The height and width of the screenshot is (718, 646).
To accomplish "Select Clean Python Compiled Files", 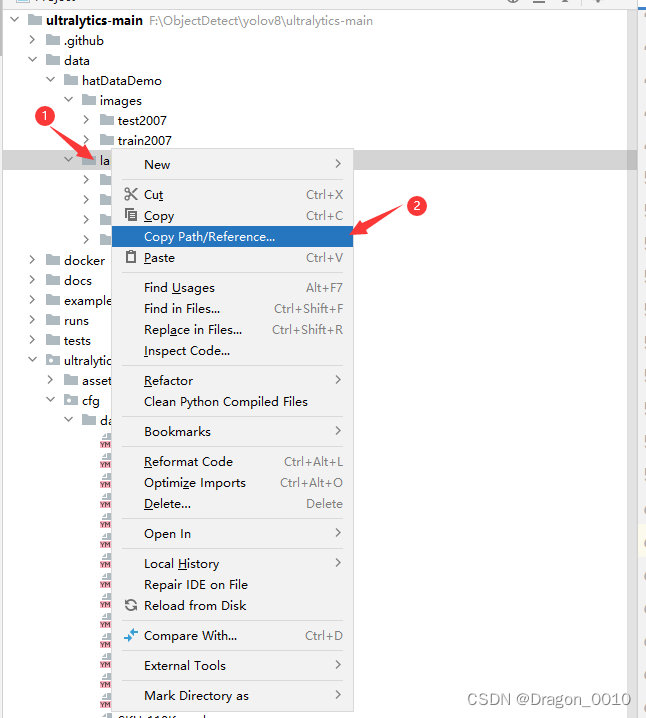I will (233, 402).
